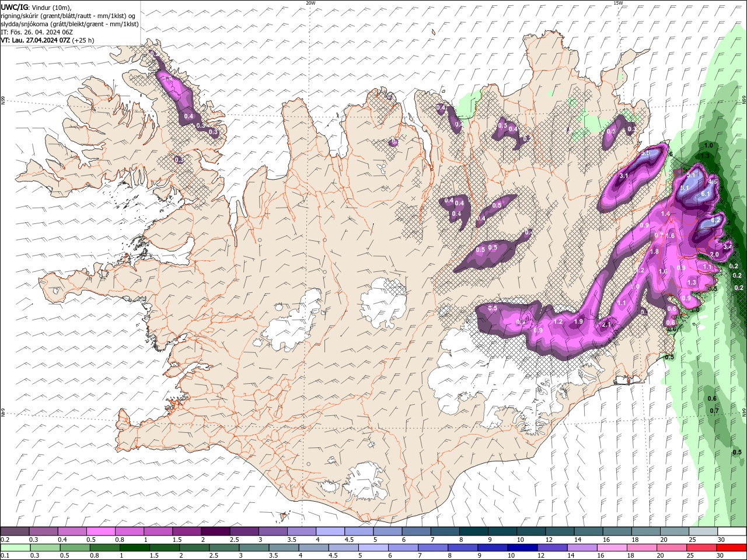The height and width of the screenshot is (560, 747).
Task: Click the 20 pink swatch in the bottom legend row
Action: point(671,548)
